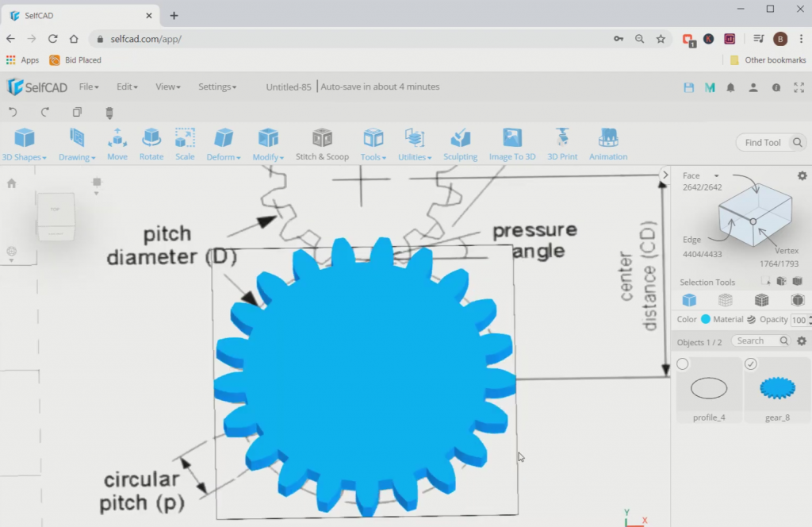The width and height of the screenshot is (812, 527).
Task: Expand the 3D Shapes dropdown arrow
Action: click(x=44, y=157)
